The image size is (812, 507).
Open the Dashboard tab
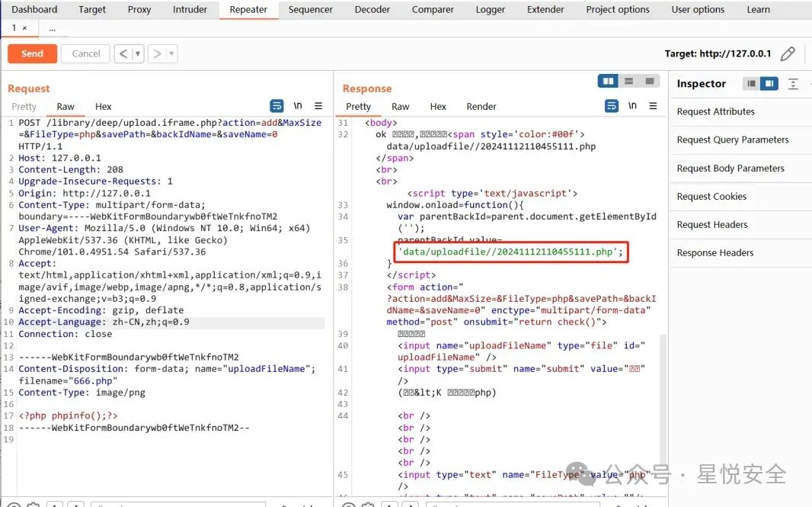34,9
